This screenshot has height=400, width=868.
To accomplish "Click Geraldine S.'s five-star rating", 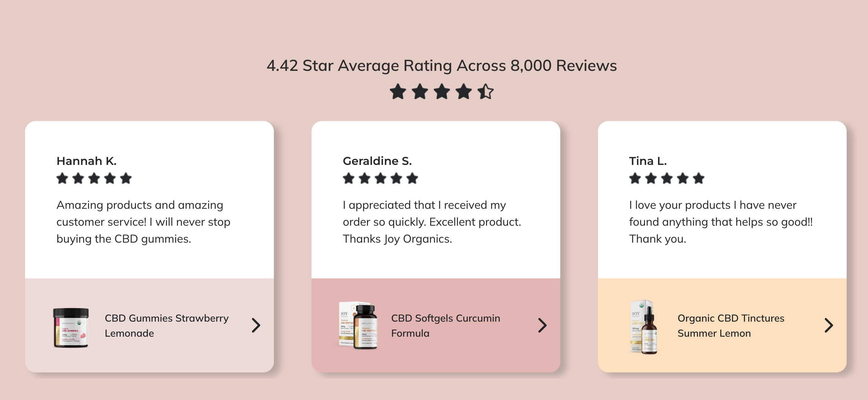I will click(380, 178).
